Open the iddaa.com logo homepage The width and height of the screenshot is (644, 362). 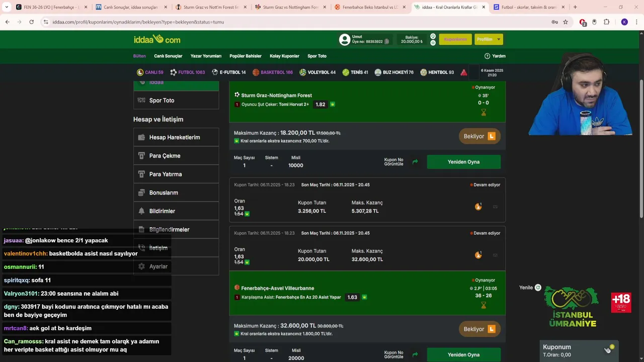tap(156, 39)
